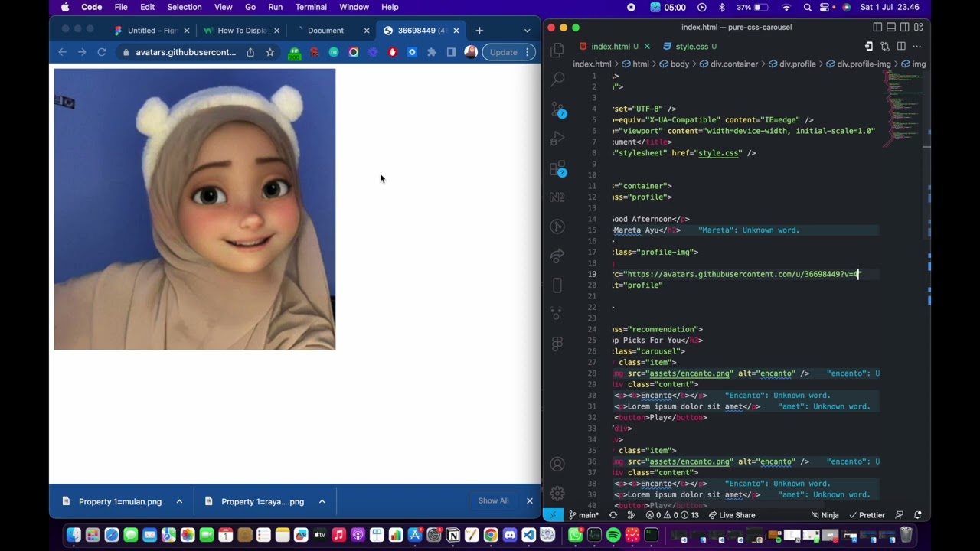Open the Search view in VS Code
The height and width of the screenshot is (551, 980).
click(557, 79)
